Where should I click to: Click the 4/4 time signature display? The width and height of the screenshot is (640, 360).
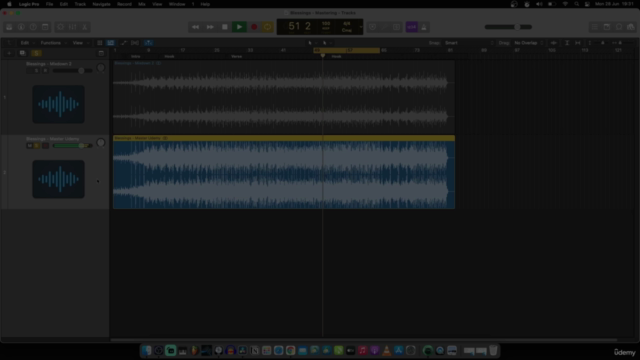[x=347, y=24]
